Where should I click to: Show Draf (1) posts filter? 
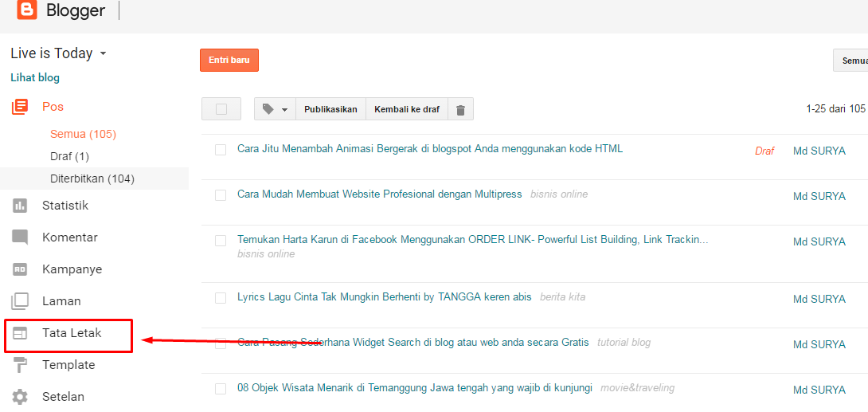pos(70,157)
